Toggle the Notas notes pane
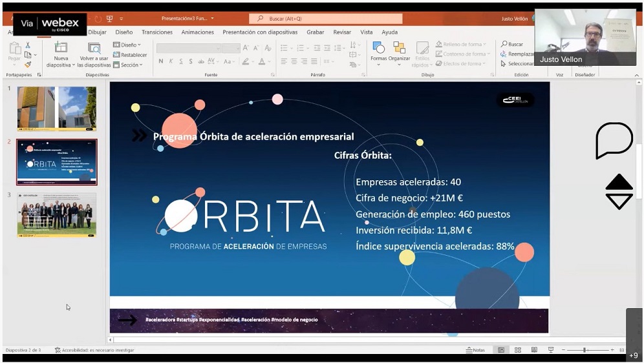This screenshot has height=363, width=644. pos(475,350)
